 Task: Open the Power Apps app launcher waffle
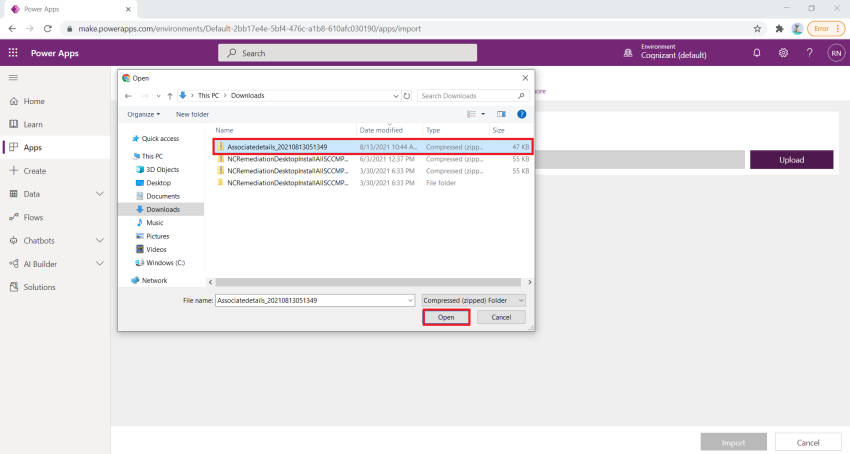(x=13, y=53)
